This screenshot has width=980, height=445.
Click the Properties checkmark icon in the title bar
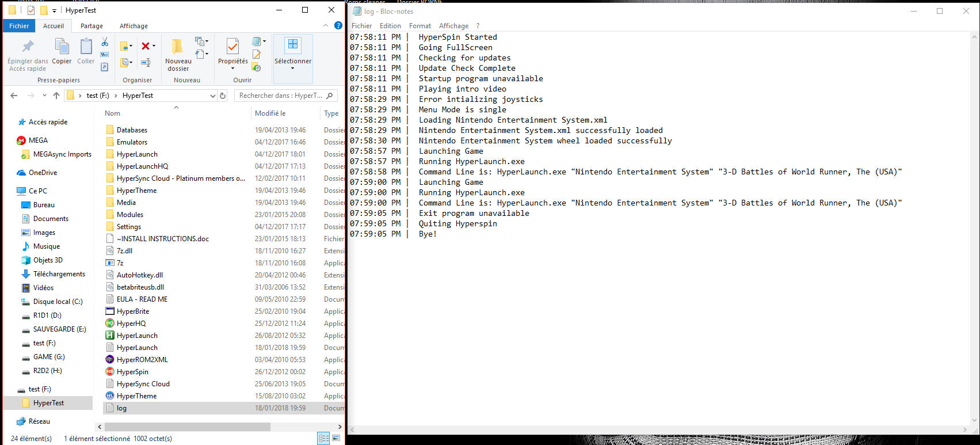(x=31, y=10)
